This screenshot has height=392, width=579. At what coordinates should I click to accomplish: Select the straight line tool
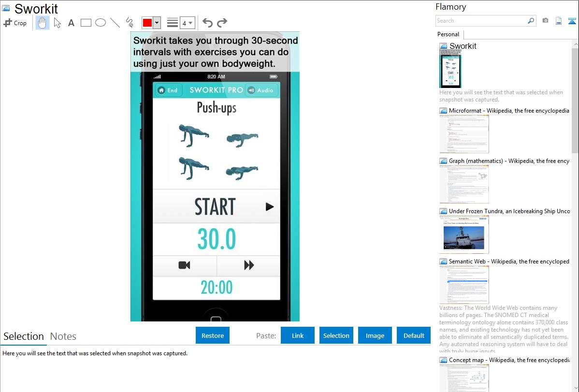coord(115,23)
